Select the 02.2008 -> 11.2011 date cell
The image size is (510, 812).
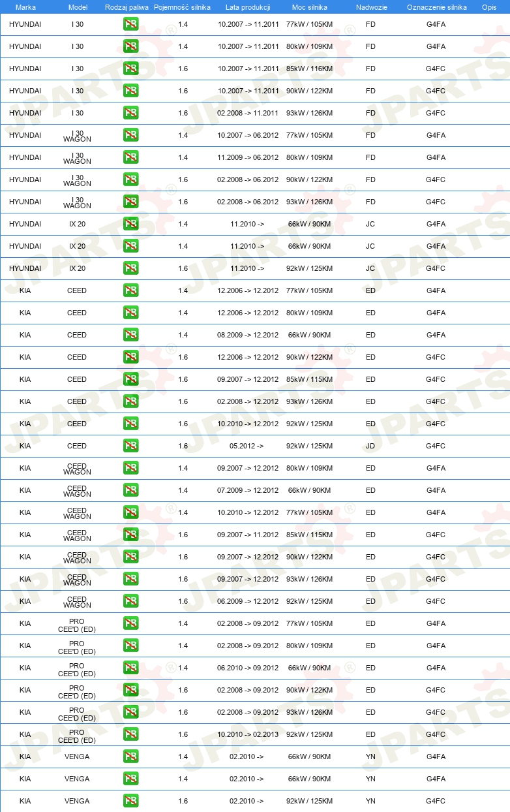[x=248, y=114]
